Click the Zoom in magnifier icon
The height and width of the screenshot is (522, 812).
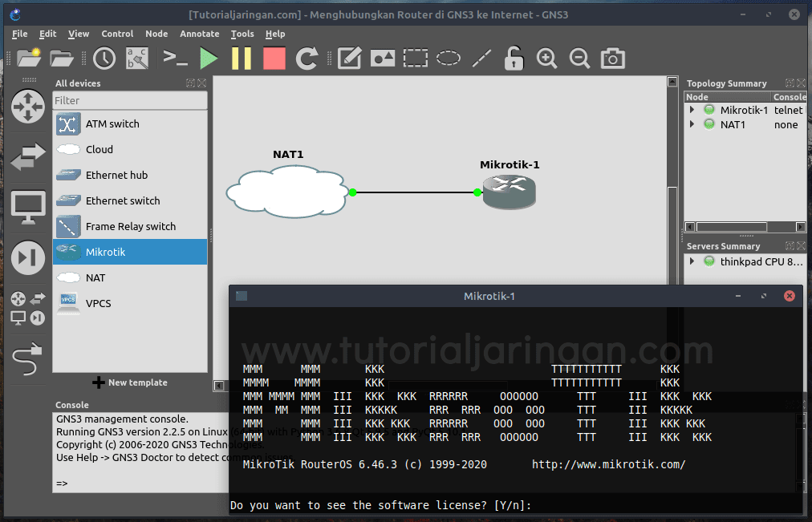[x=547, y=58]
